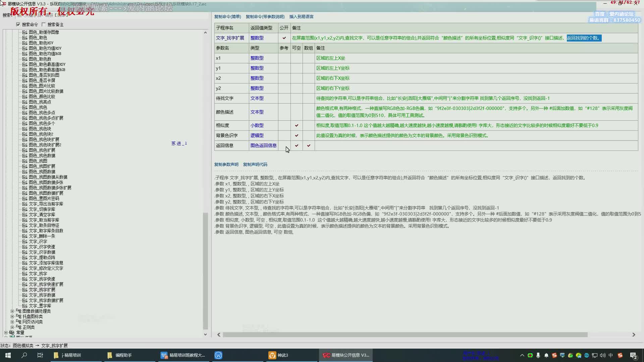Click the 小数型 type of 相似度
This screenshot has height=362, width=644.
tap(257, 125)
